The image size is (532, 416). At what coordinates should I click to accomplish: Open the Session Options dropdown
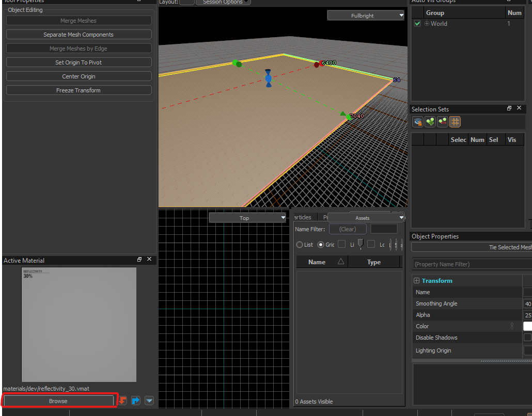click(x=223, y=2)
